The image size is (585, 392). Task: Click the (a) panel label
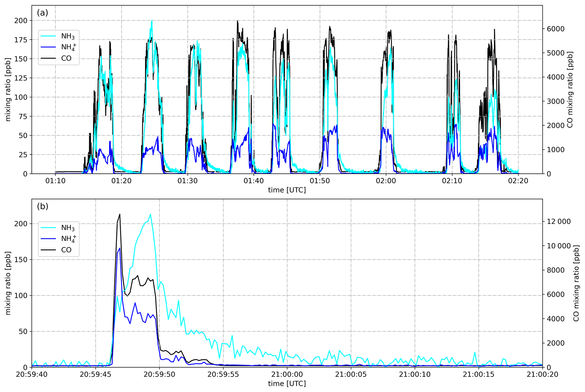(42, 13)
